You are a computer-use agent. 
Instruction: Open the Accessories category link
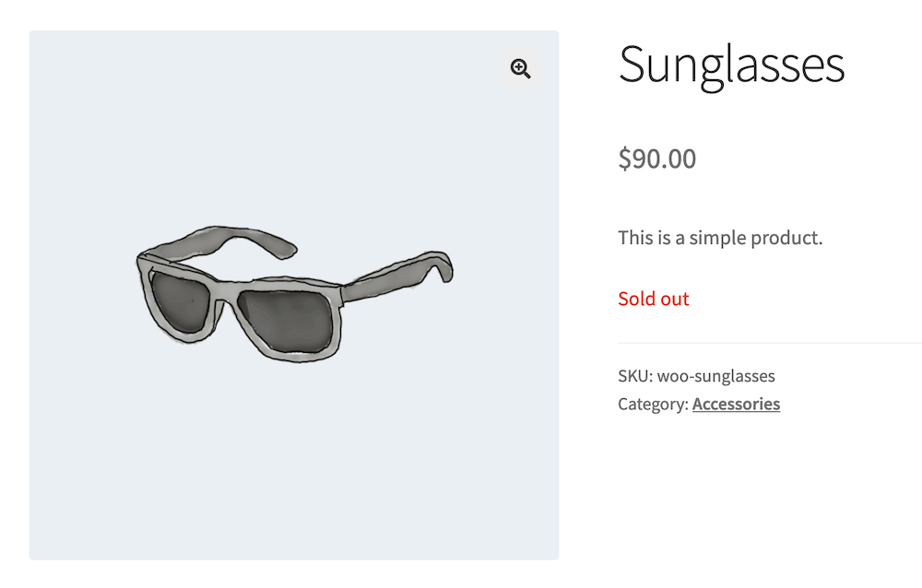tap(736, 404)
